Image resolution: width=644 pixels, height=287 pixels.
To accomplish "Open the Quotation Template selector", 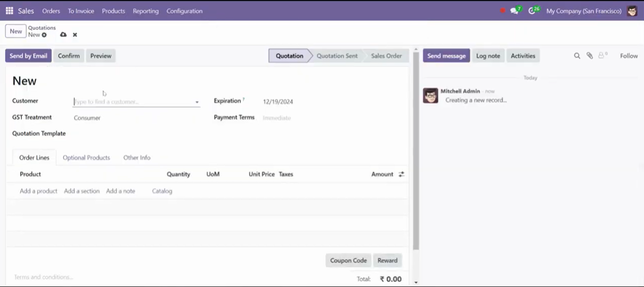I will point(136,133).
